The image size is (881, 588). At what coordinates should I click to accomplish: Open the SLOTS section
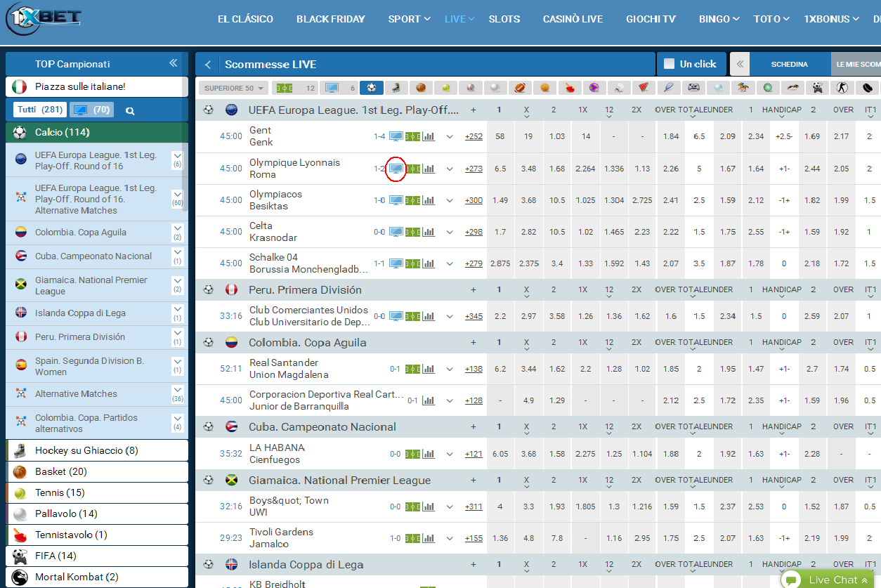pos(504,19)
